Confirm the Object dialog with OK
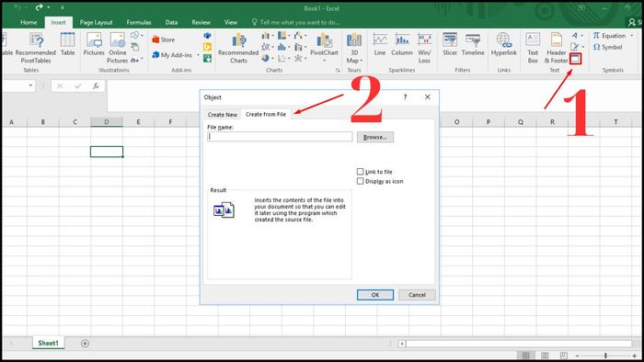The height and width of the screenshot is (362, 644). click(375, 295)
